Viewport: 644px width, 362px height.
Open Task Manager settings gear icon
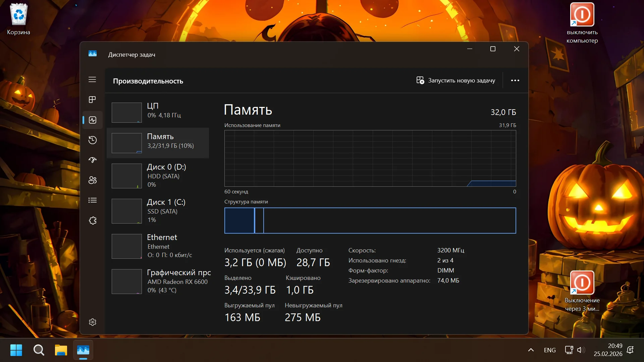tap(93, 322)
